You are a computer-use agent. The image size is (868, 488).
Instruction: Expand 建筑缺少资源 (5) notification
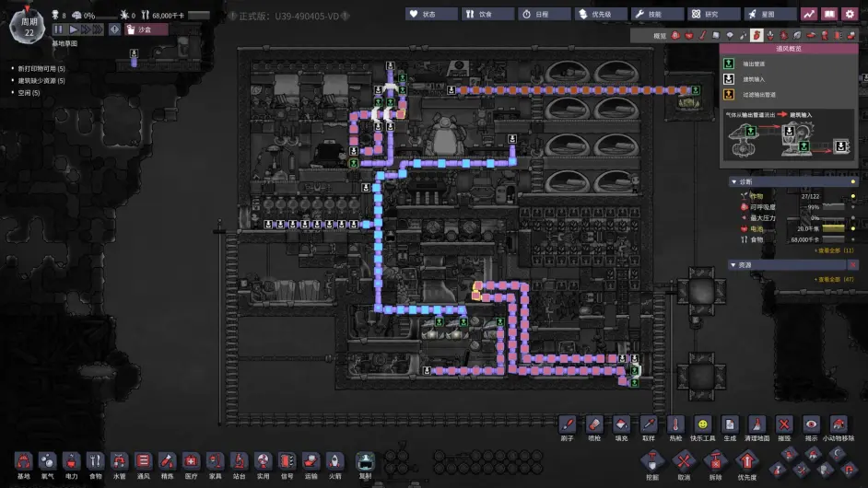tap(41, 81)
